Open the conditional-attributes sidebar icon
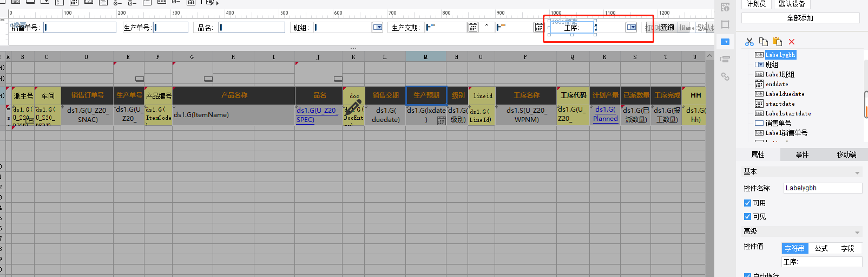 pos(725,59)
